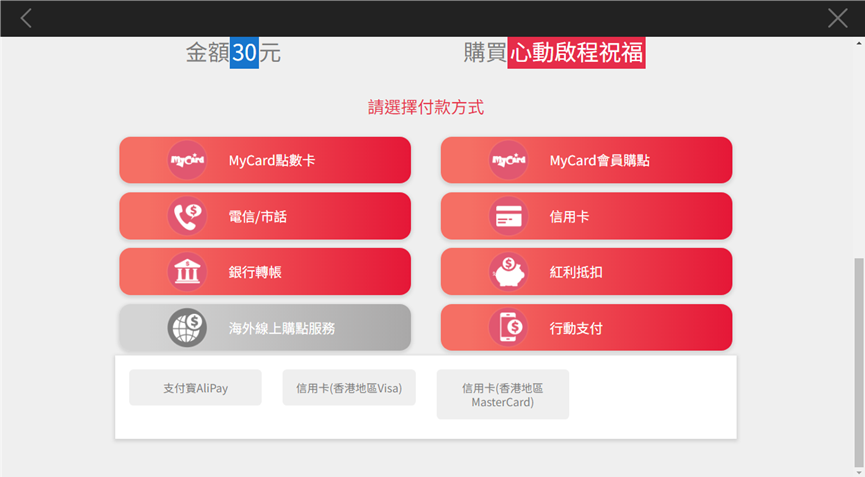Choose MyCard會員購點 payment method
The height and width of the screenshot is (477, 865).
pos(586,160)
